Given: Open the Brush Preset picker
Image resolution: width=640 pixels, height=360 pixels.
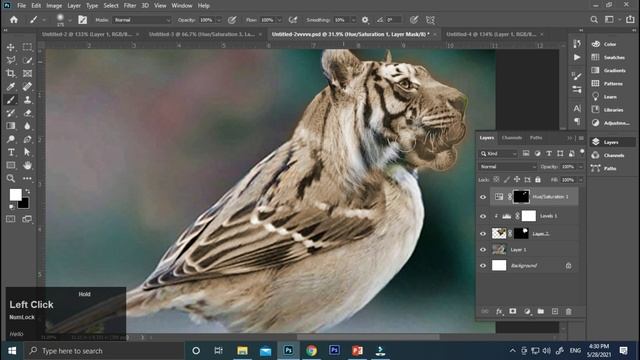Looking at the screenshot, I should [70, 20].
